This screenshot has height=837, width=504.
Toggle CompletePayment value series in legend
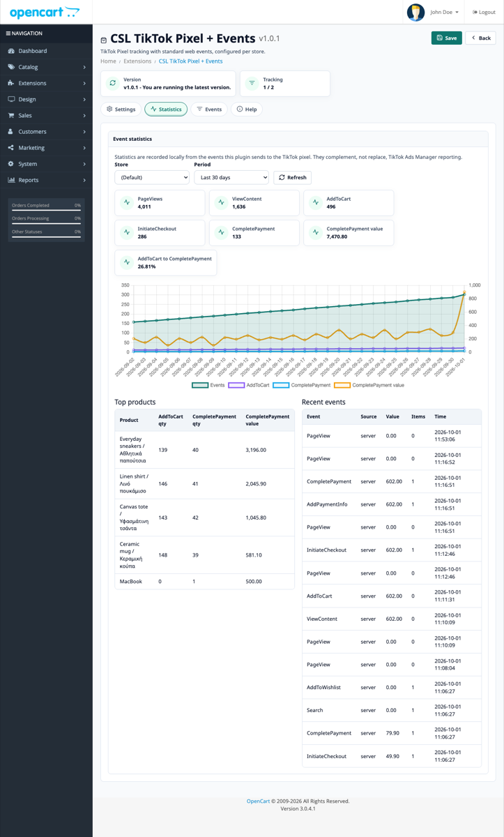tap(369, 385)
